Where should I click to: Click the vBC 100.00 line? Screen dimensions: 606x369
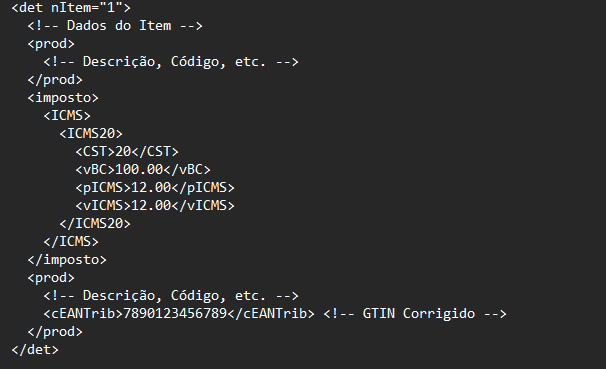click(x=143, y=170)
